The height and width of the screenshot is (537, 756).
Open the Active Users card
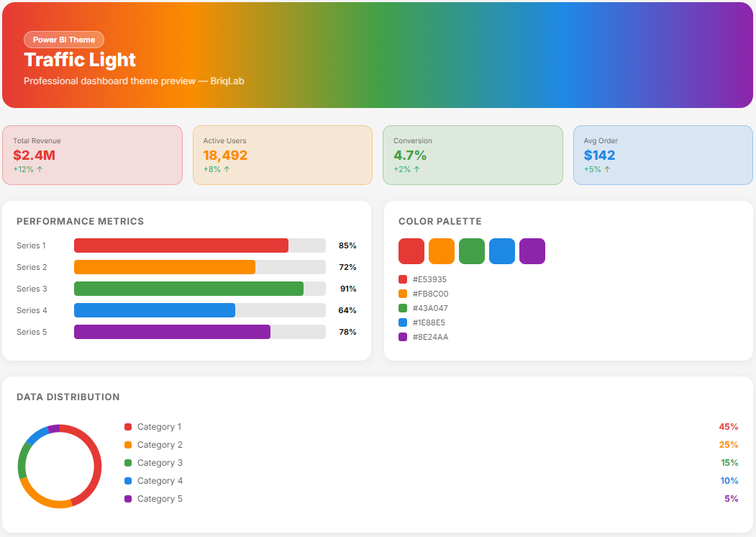282,155
